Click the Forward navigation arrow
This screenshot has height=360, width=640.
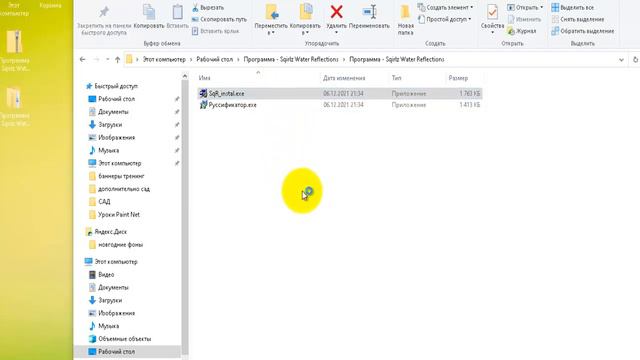click(x=96, y=60)
